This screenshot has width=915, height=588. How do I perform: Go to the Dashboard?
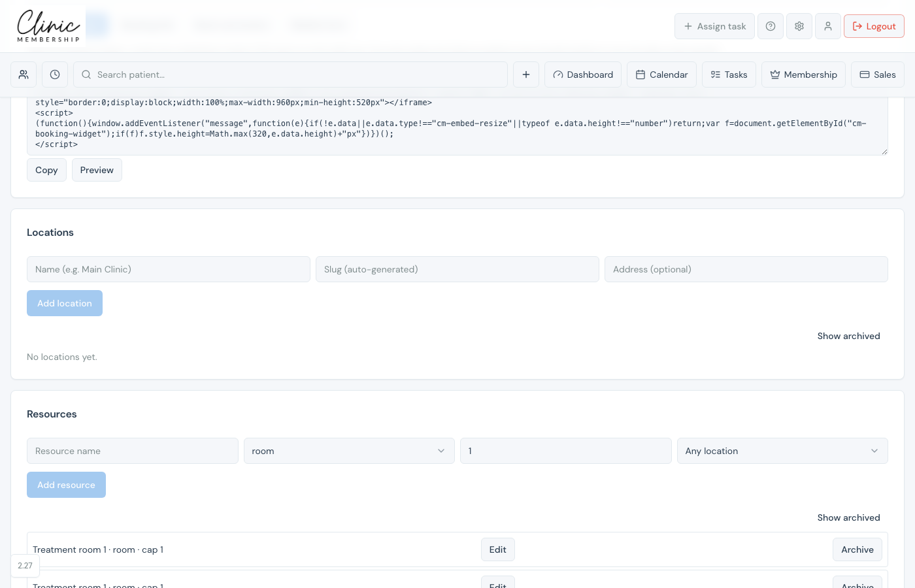pyautogui.click(x=583, y=74)
